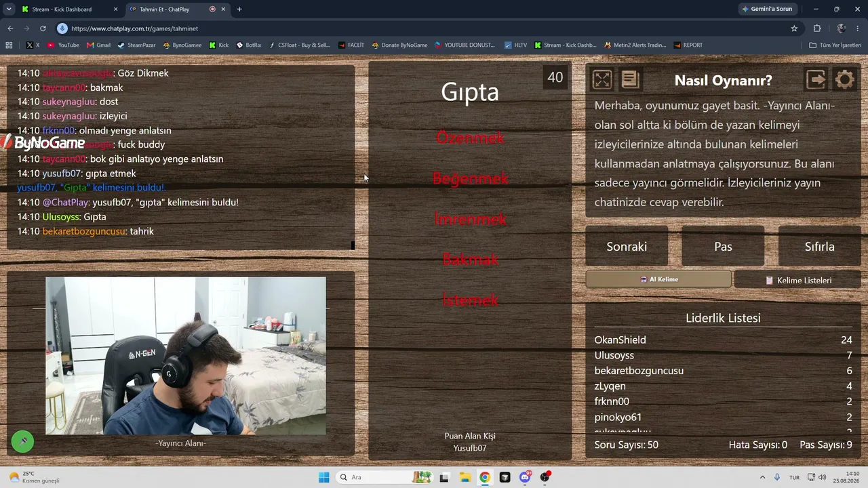Open File Explorer from the taskbar
This screenshot has width=868, height=488.
[x=465, y=477]
